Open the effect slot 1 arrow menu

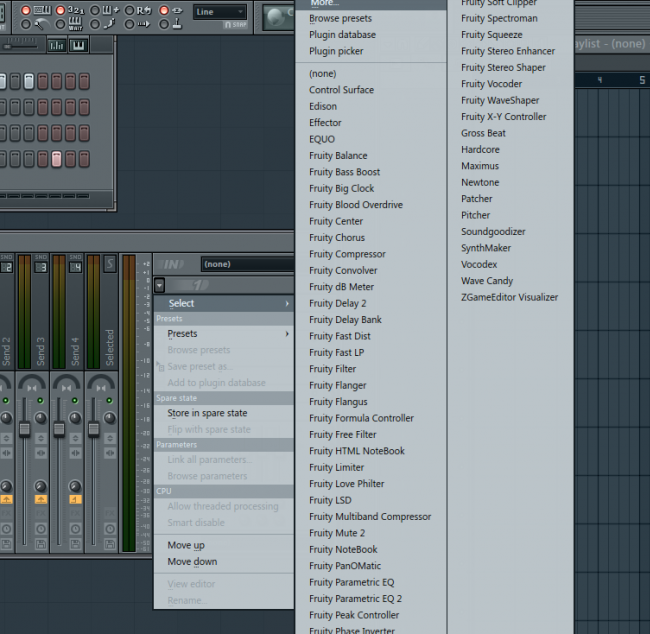[x=161, y=285]
